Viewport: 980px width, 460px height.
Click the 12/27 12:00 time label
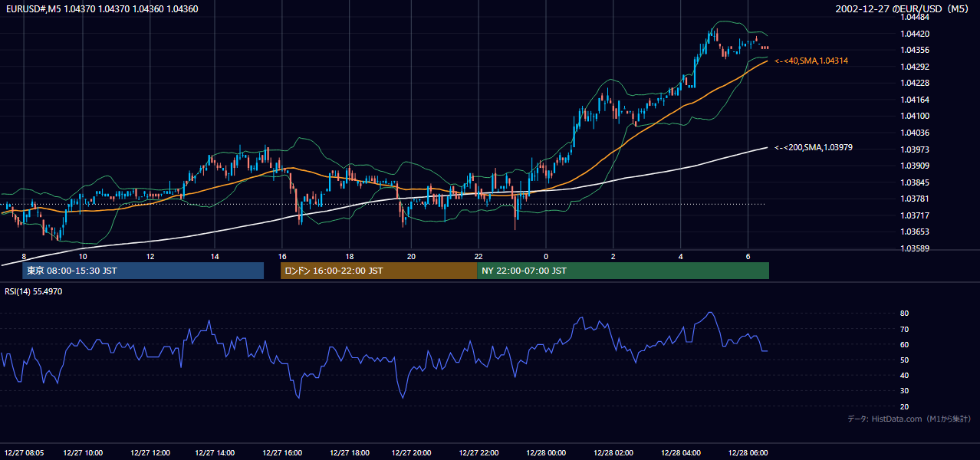pyautogui.click(x=150, y=452)
